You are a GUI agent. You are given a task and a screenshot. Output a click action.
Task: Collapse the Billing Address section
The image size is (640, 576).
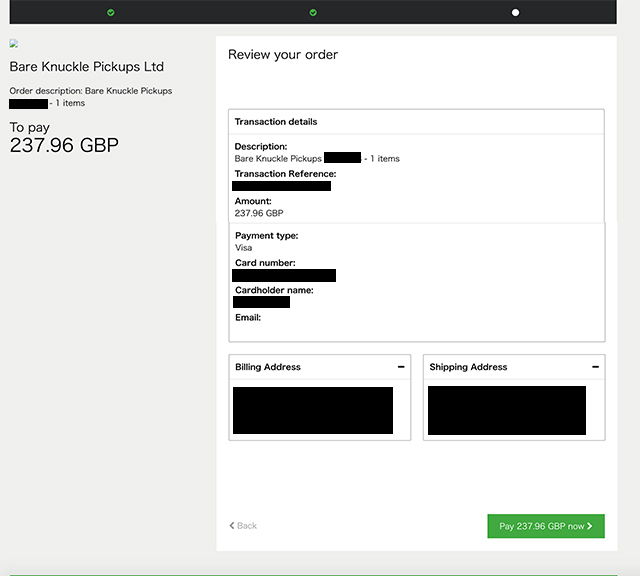pos(401,367)
